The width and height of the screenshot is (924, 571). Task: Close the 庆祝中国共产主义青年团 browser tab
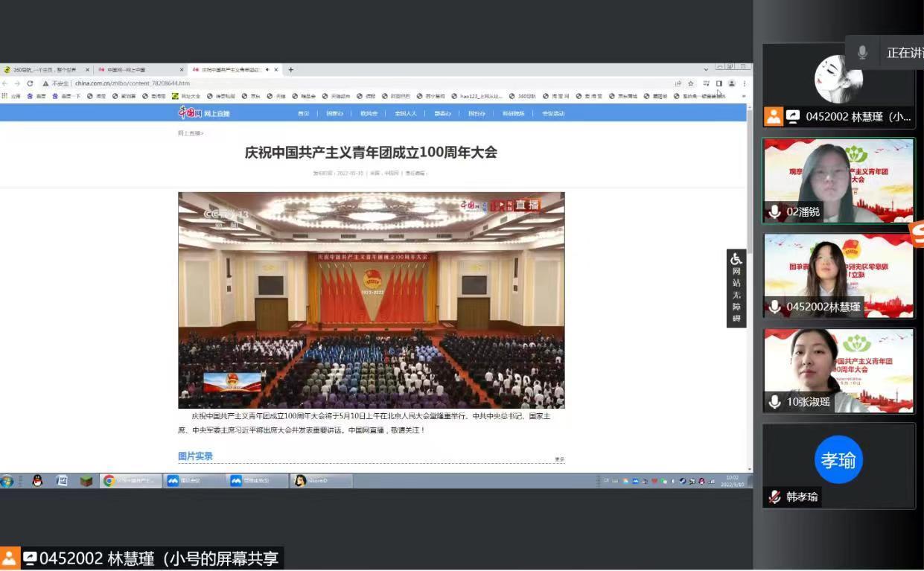276,70
